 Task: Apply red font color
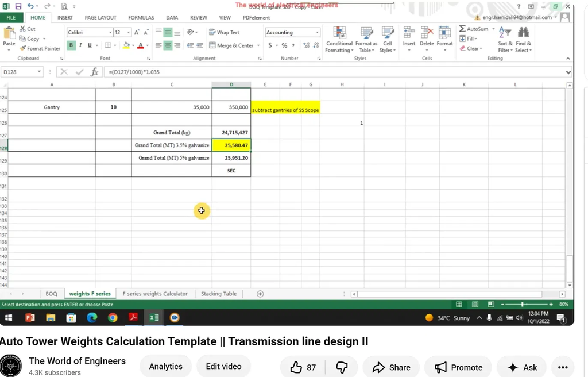pos(141,45)
